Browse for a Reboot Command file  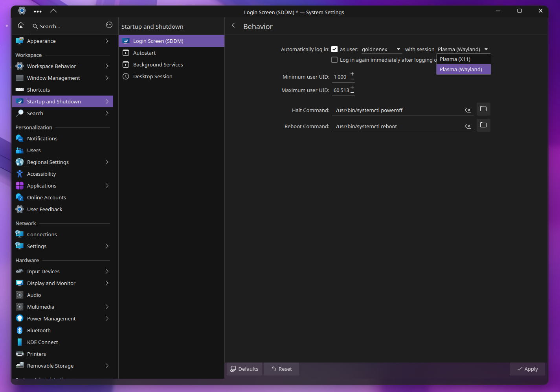pyautogui.click(x=483, y=125)
